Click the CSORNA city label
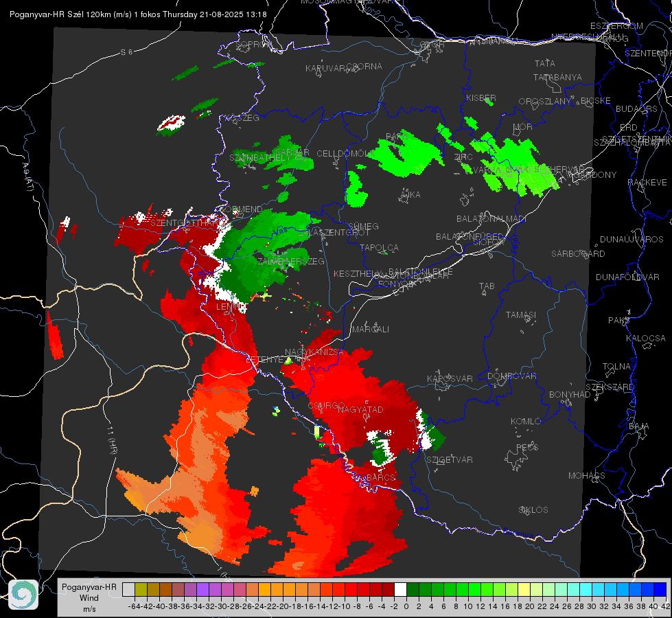The height and width of the screenshot is (618, 672). coord(364,67)
